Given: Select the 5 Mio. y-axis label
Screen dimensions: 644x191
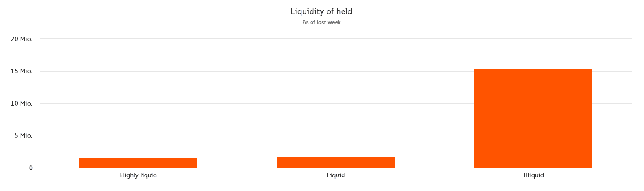Looking at the screenshot, I should point(23,136).
